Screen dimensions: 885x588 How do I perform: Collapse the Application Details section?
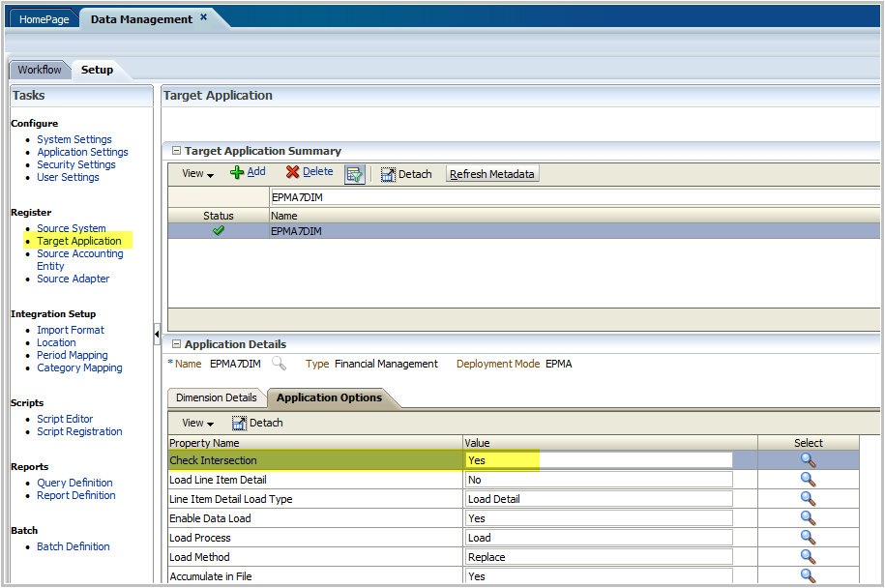coord(178,344)
